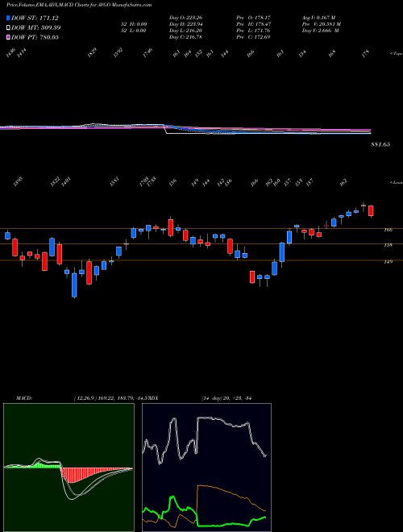Image resolution: width=403 pixels, height=532 pixels.
Task: Click the Day H: 223.94 value
Action: click(185, 23)
